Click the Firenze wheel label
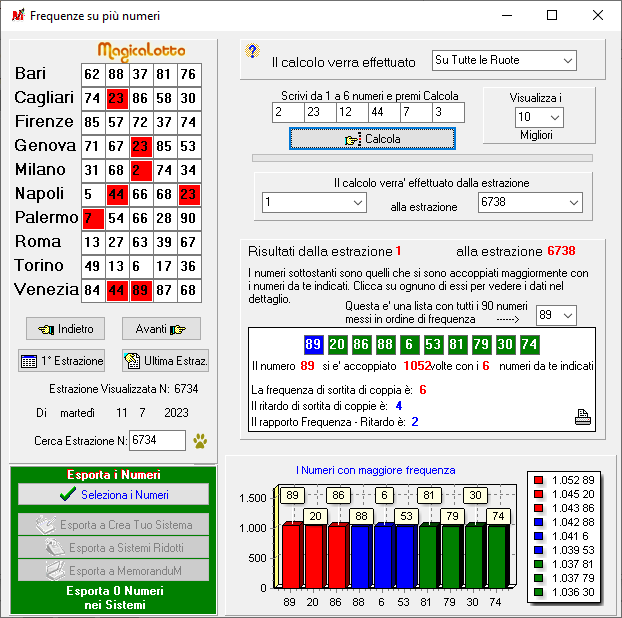 tap(44, 121)
